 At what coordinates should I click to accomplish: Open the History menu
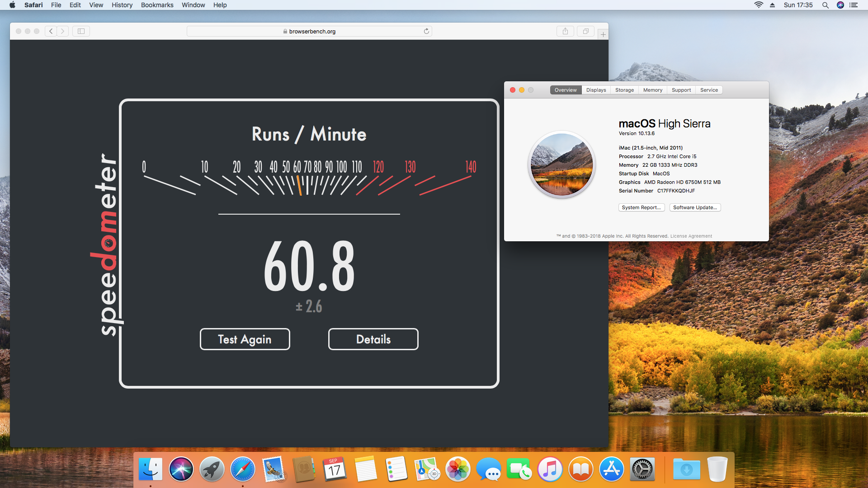tap(122, 5)
